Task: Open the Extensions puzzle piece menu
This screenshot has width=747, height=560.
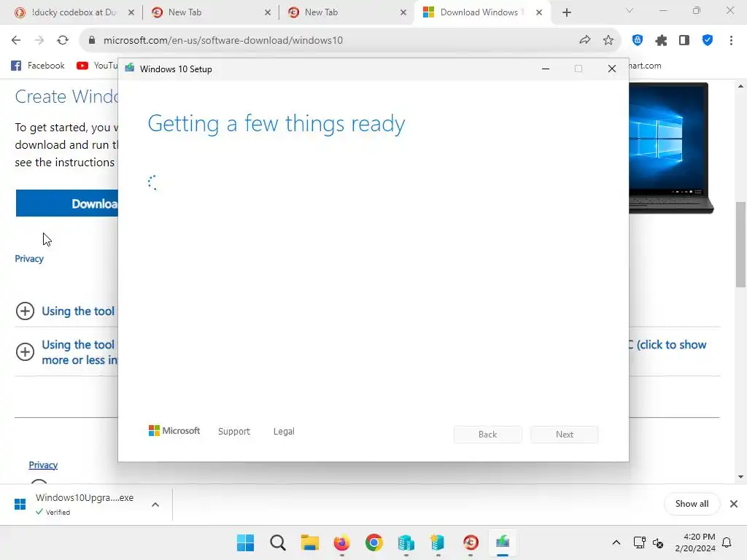Action: tap(661, 41)
